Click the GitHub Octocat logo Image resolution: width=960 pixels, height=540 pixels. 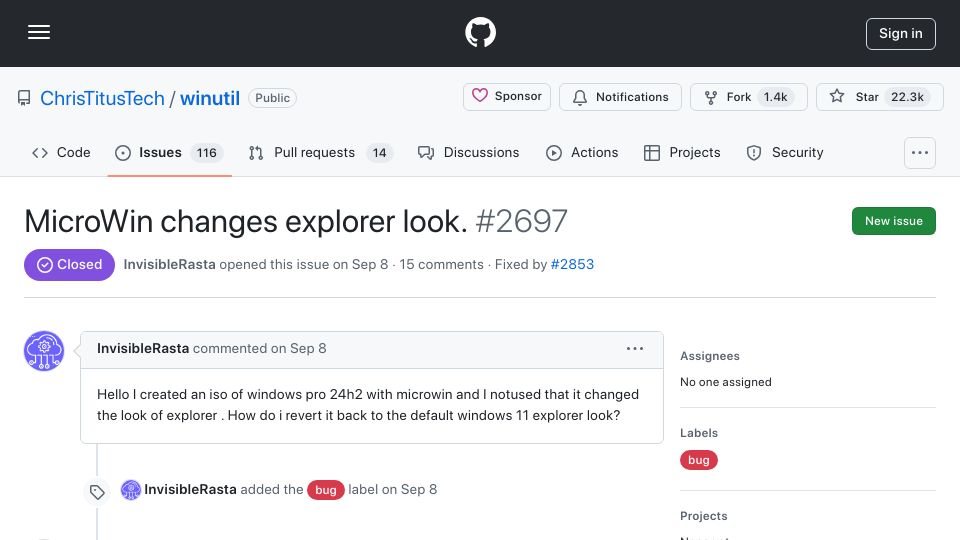(480, 32)
